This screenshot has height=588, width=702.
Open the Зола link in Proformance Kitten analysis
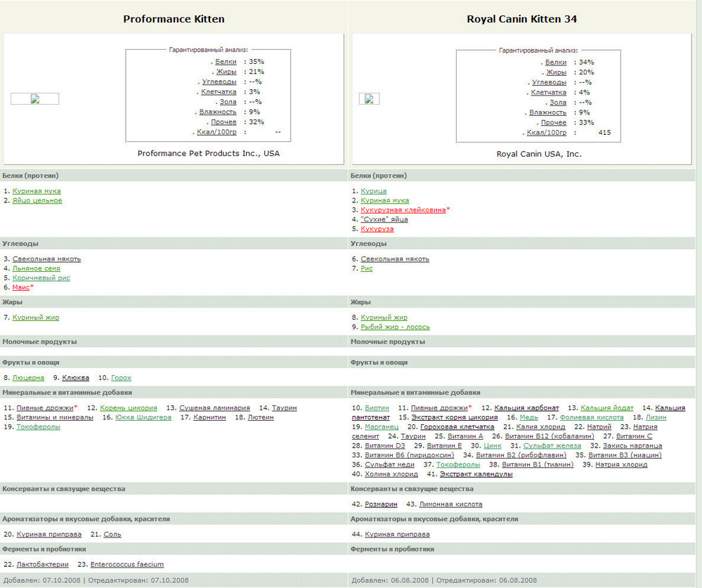click(x=228, y=102)
